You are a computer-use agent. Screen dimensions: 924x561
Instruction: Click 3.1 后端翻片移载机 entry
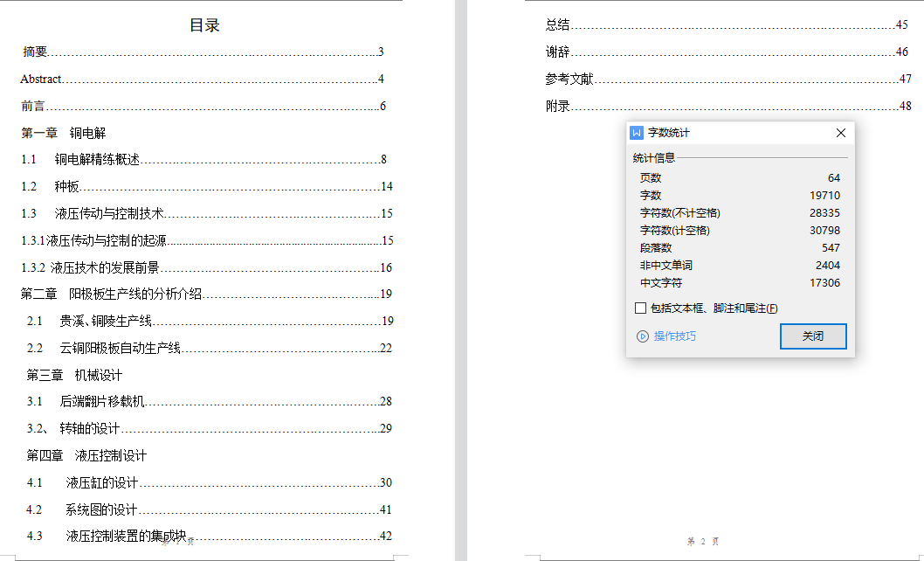(101, 401)
